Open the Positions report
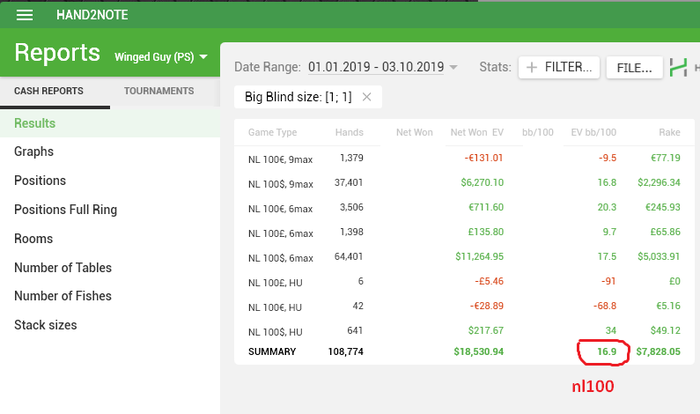This screenshot has height=414, width=700. (40, 181)
